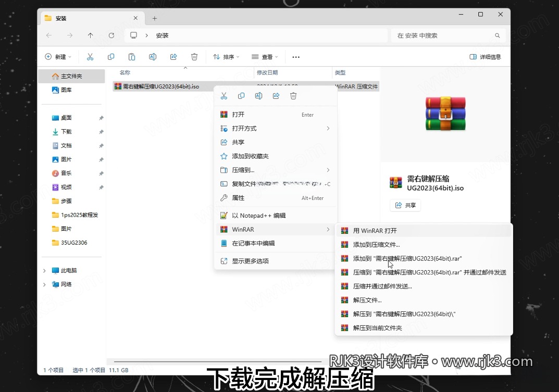Choose 显示更多选项

click(x=275, y=261)
